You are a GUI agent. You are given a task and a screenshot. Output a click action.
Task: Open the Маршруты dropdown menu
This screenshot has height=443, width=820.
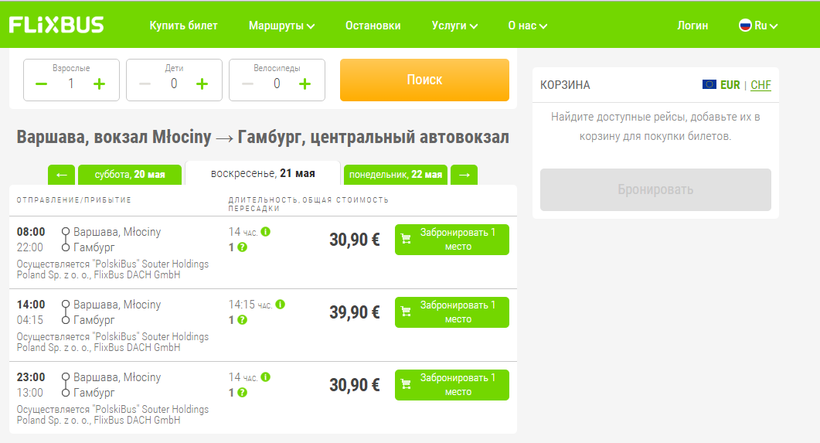pos(281,25)
